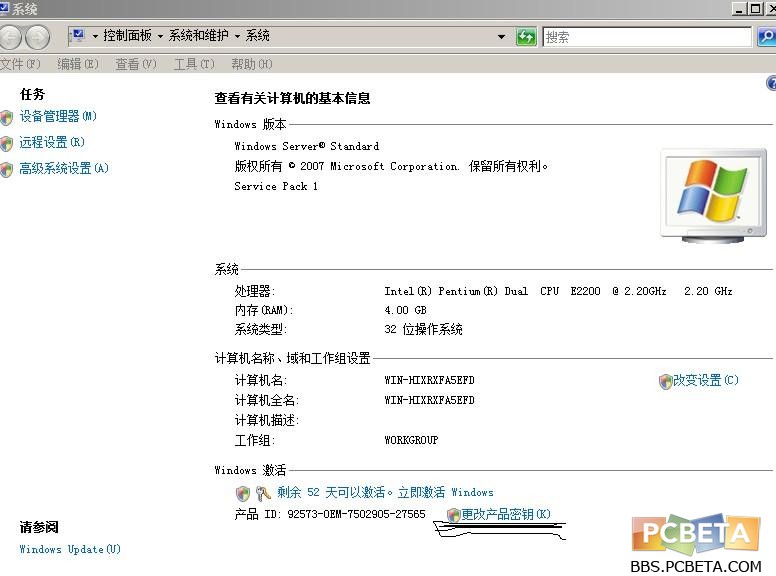
Task: Go back with the Back arrow button
Action: click(x=10, y=37)
